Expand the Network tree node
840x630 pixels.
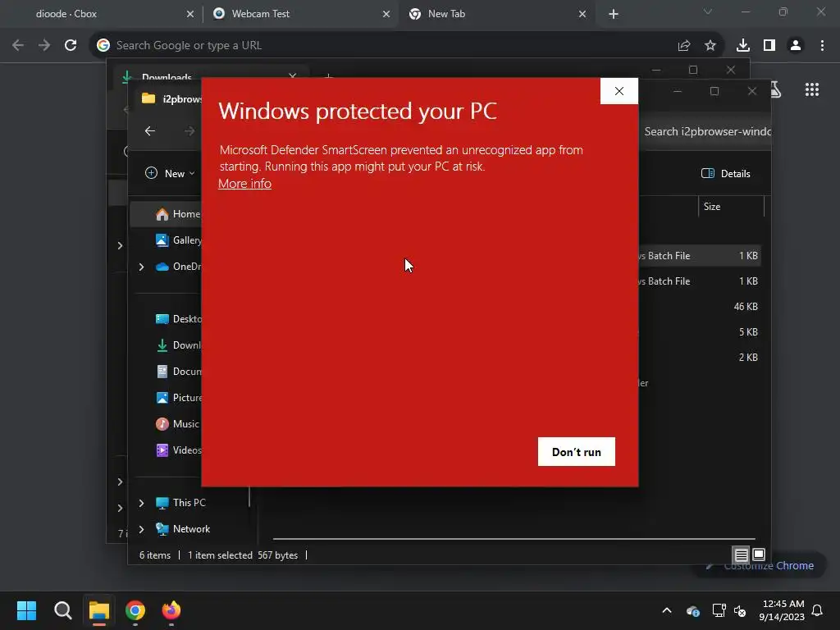[x=141, y=529]
